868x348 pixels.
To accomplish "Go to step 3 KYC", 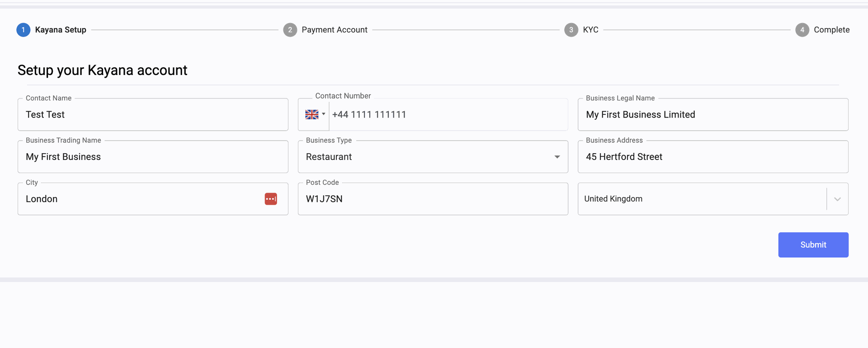I will pyautogui.click(x=581, y=30).
